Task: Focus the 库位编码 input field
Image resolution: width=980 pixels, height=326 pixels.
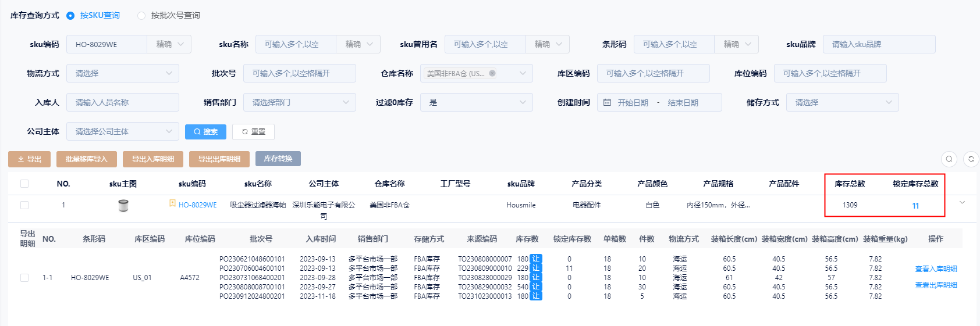Action: coord(830,73)
